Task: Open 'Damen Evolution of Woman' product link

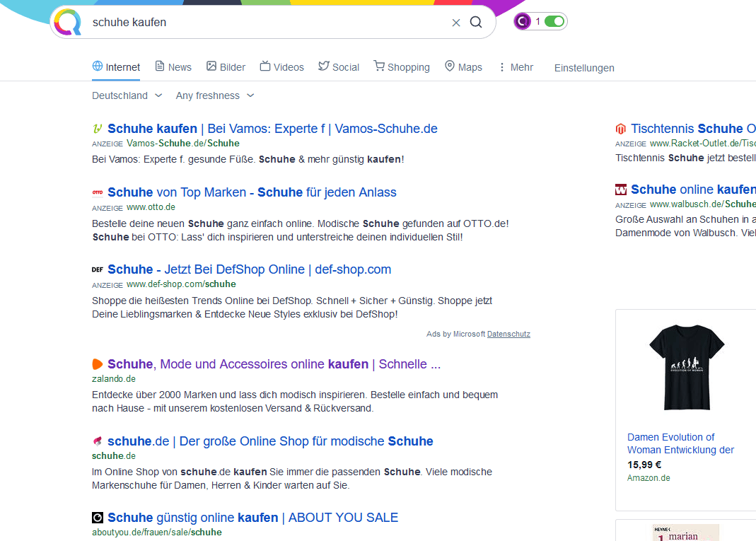Action: pos(680,443)
